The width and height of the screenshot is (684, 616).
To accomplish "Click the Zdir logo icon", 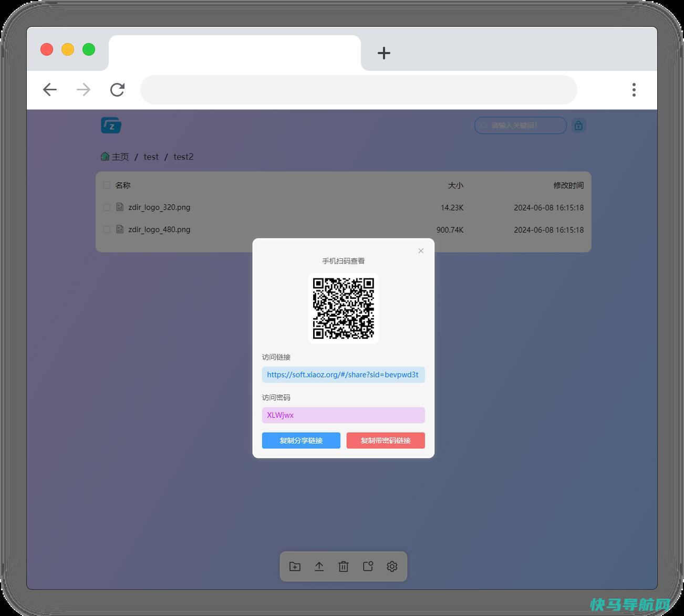I will tap(111, 125).
